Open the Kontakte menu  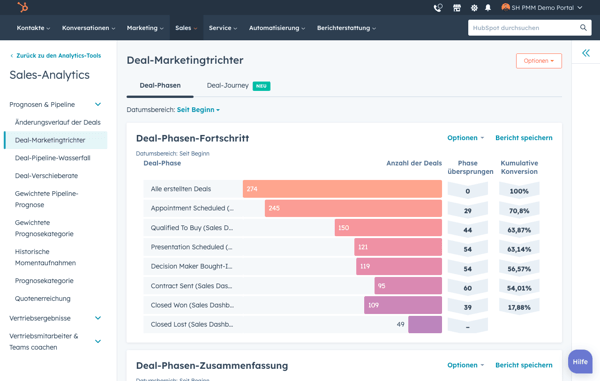pyautogui.click(x=33, y=28)
